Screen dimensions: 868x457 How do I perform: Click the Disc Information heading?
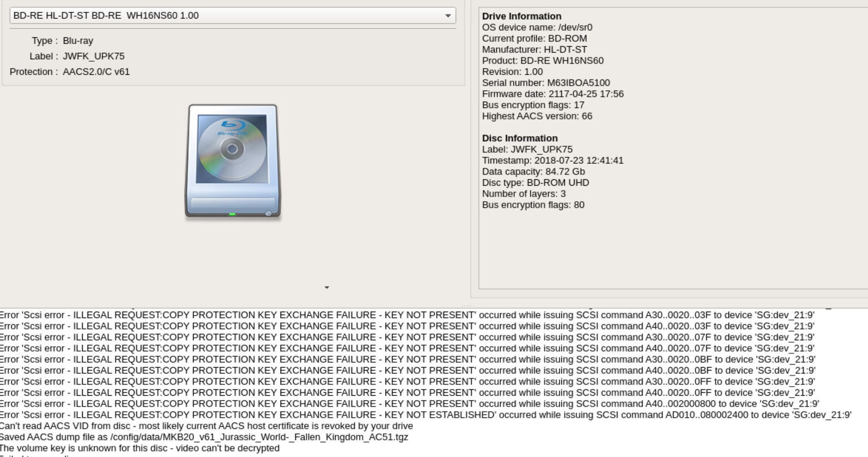[520, 138]
